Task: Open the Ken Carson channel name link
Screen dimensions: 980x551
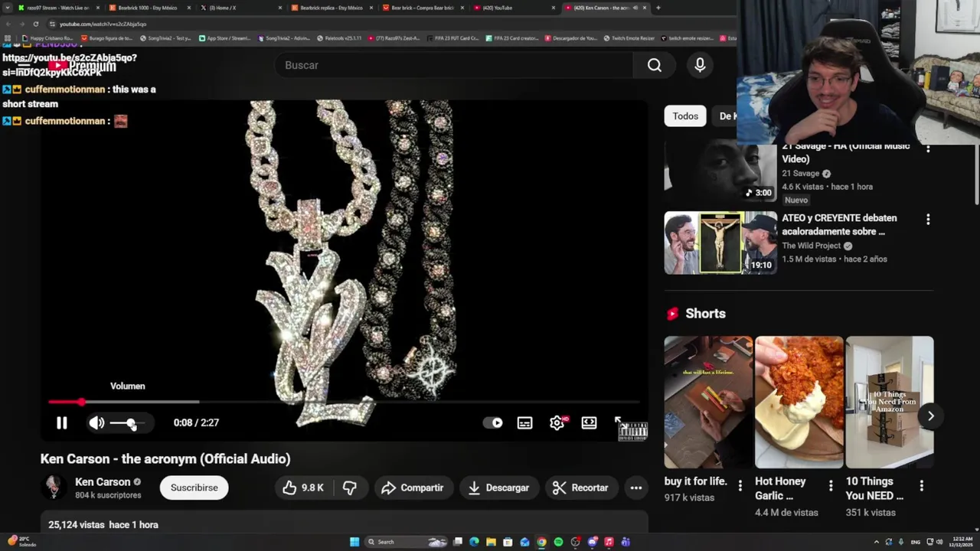Action: pyautogui.click(x=103, y=482)
